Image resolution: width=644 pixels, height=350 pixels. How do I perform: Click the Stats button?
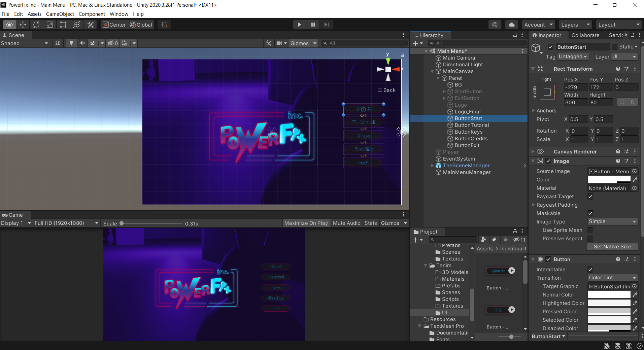pos(371,223)
